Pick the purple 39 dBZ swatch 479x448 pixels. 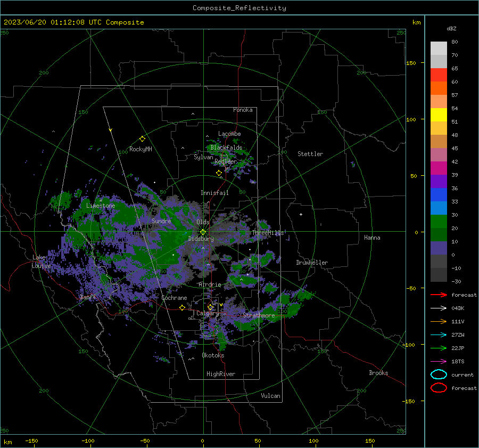[439, 181]
